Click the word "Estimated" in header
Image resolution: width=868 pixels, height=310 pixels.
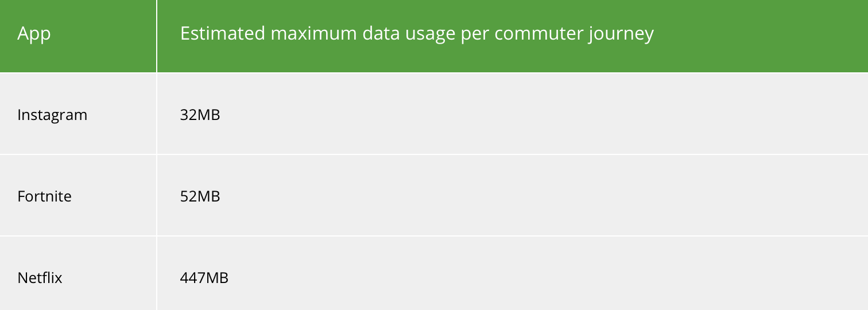pos(223,34)
